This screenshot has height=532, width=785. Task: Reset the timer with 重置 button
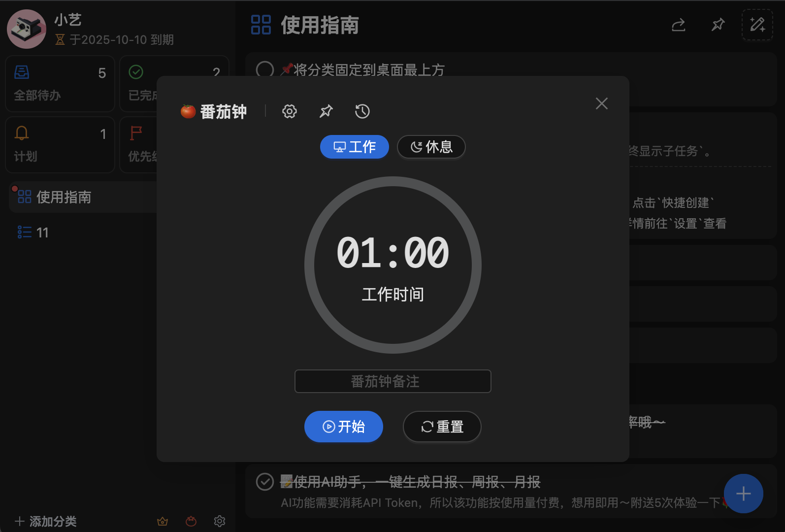pyautogui.click(x=442, y=427)
